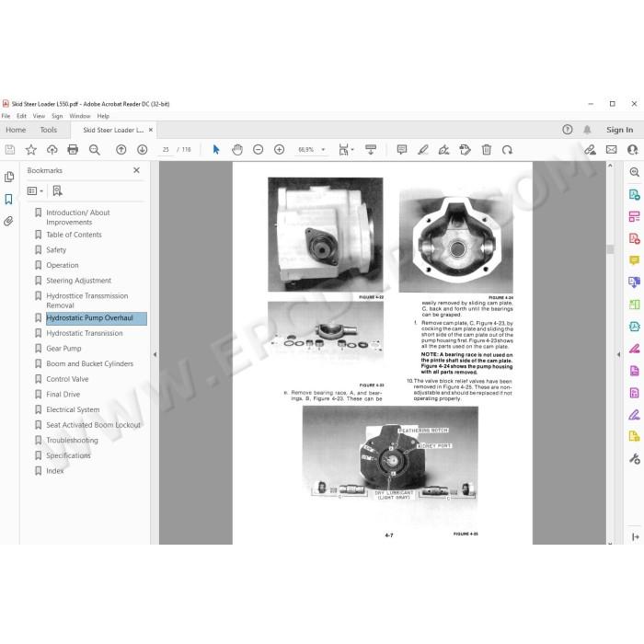Switch to the Home tab

(x=16, y=130)
